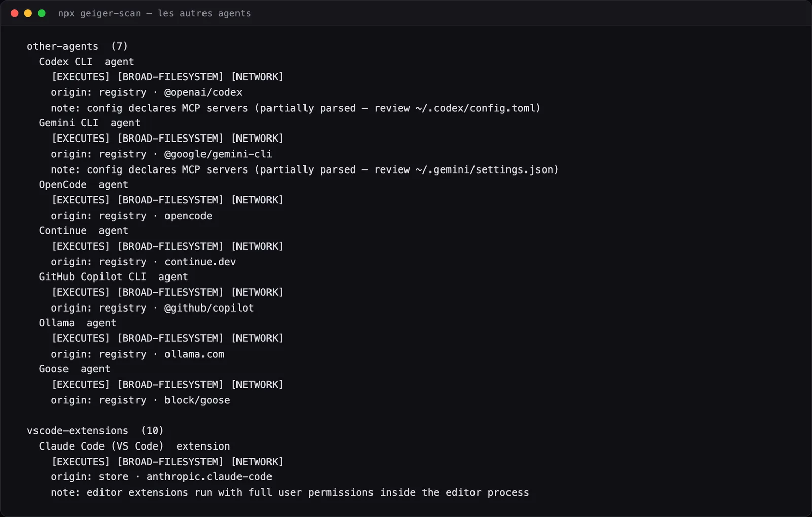Select the 'Goose agent' row
Viewport: 812px width, 517px height.
click(74, 369)
